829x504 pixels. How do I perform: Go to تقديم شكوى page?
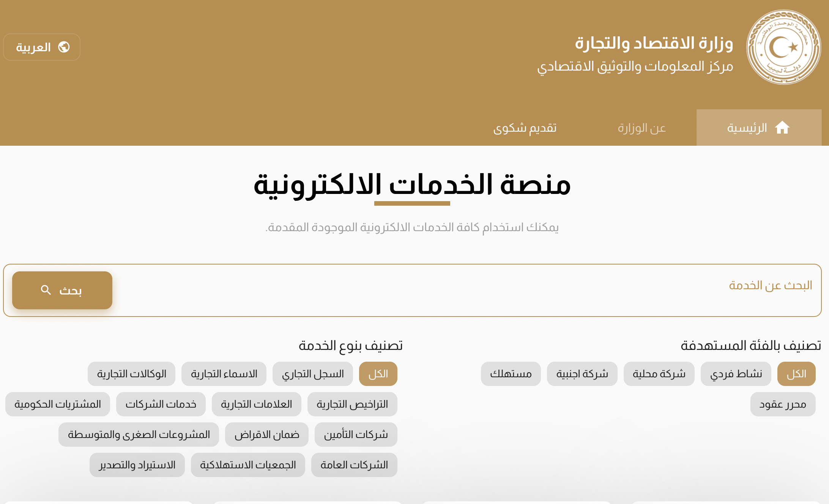pos(525,128)
